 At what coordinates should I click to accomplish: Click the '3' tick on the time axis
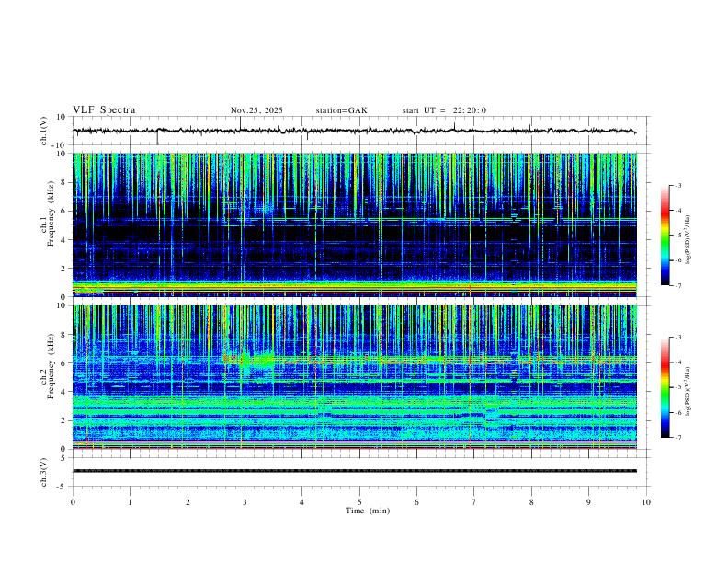click(x=245, y=502)
